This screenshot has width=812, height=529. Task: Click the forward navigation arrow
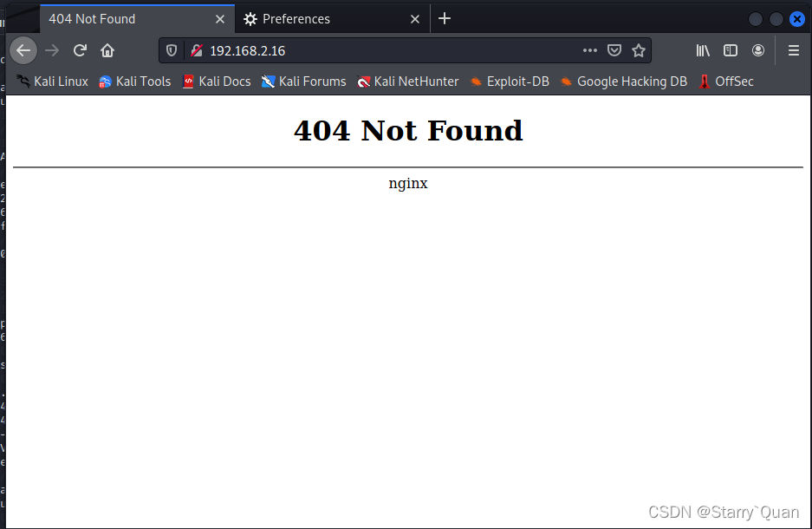[x=52, y=50]
